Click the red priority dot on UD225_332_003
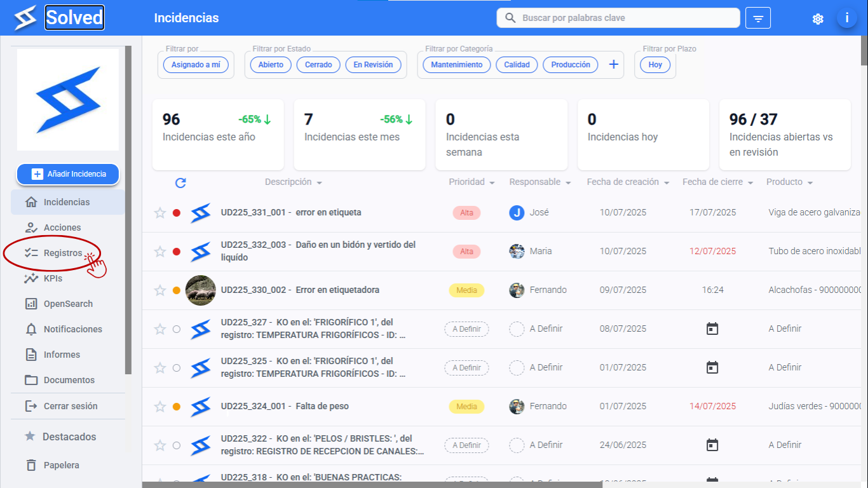Screen dimensions: 868x488 point(177,252)
